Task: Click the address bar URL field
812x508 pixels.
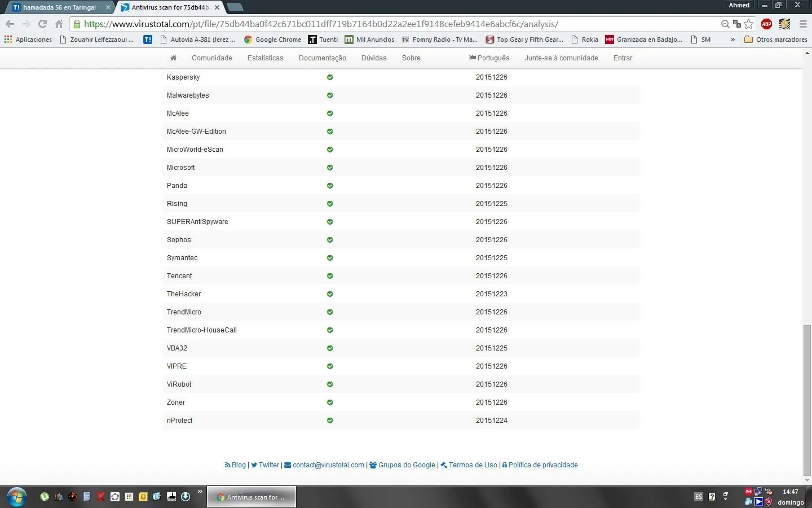Action: 395,24
